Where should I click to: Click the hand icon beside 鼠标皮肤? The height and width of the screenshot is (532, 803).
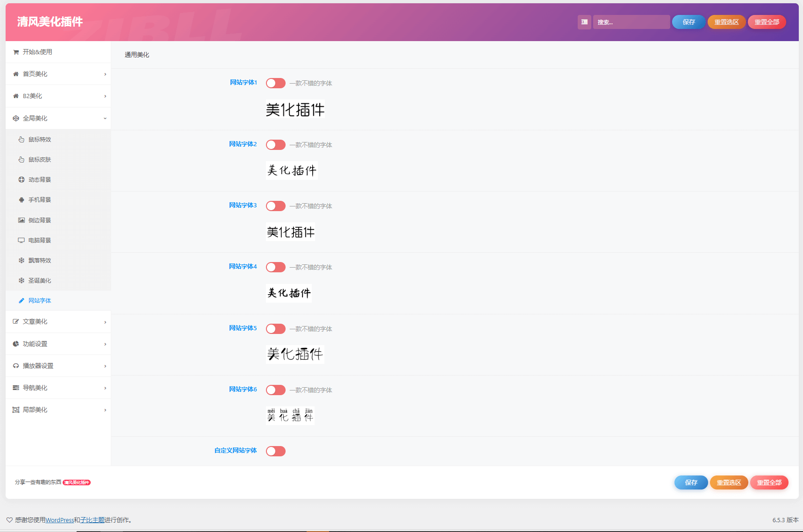(22, 160)
